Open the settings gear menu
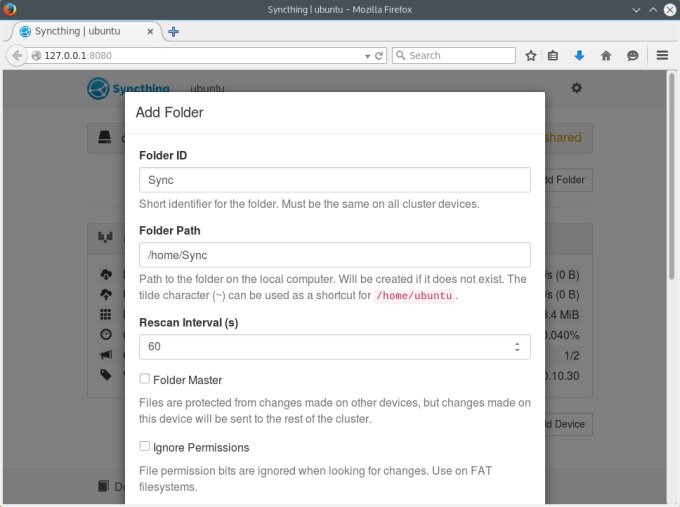Image resolution: width=680 pixels, height=507 pixels. click(x=576, y=88)
